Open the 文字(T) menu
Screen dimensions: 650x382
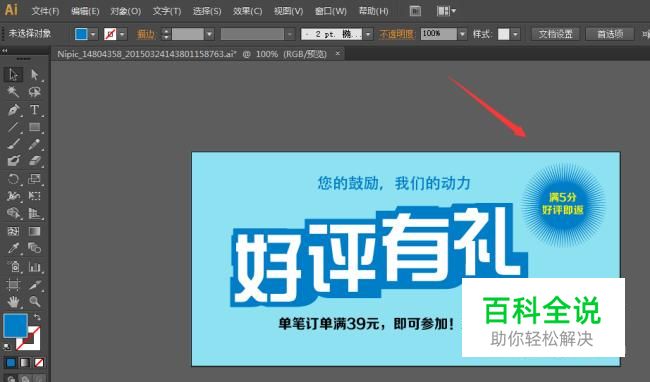(x=167, y=11)
